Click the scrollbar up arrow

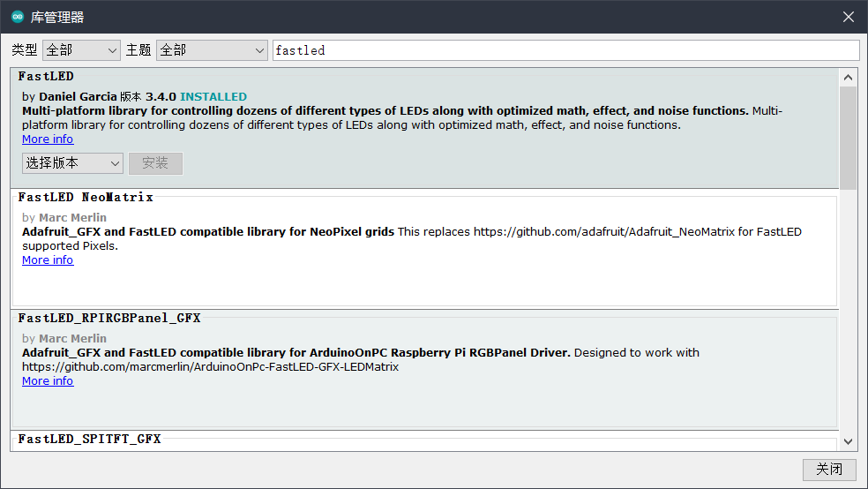[x=848, y=78]
